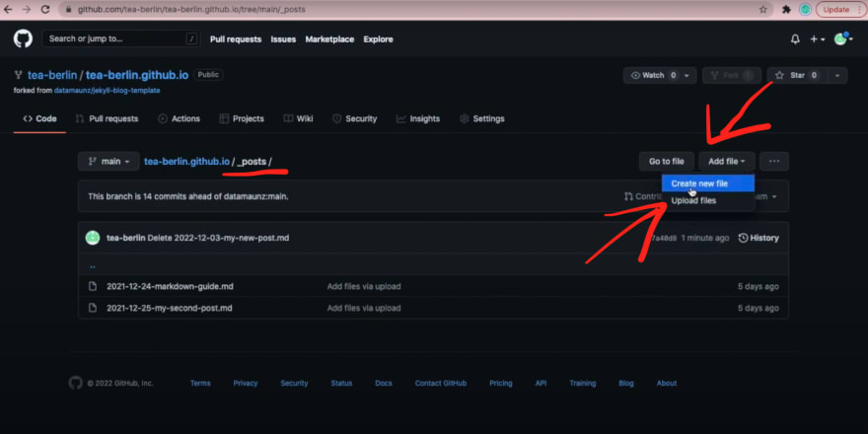Click the browser back arrow

8,10
